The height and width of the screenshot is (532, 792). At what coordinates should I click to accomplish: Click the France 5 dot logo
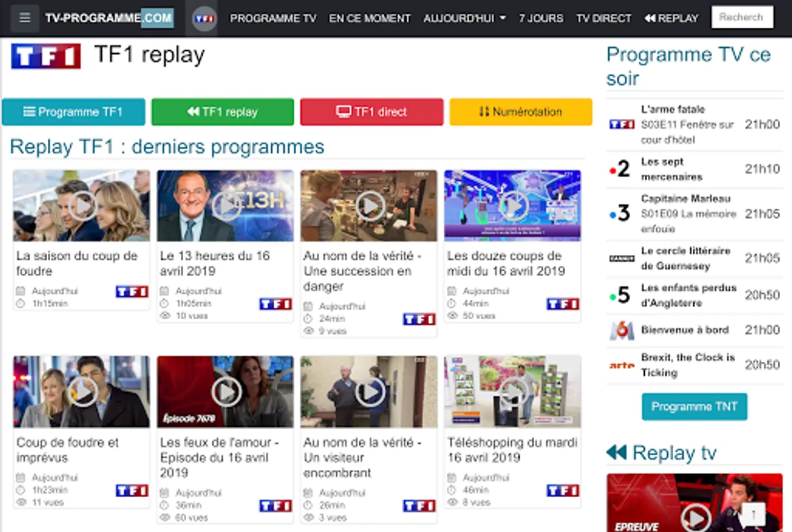620,294
